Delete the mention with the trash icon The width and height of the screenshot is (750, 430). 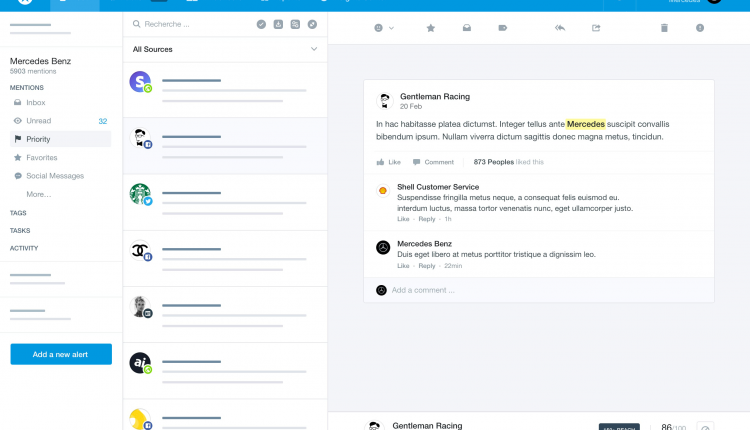pyautogui.click(x=664, y=28)
